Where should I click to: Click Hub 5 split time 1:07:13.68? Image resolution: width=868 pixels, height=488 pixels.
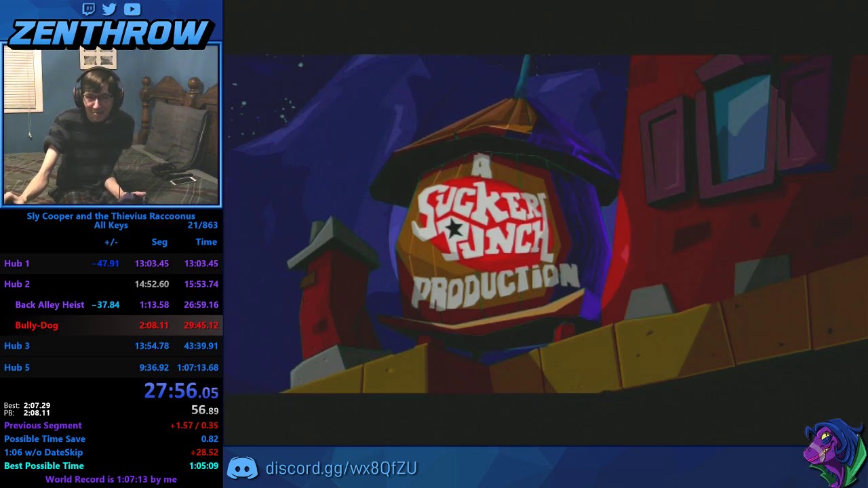click(198, 367)
